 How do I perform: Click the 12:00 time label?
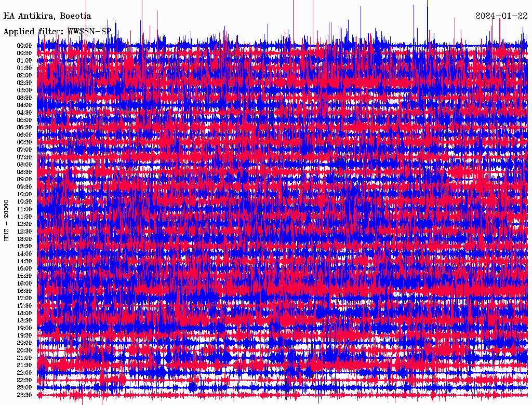click(x=24, y=224)
